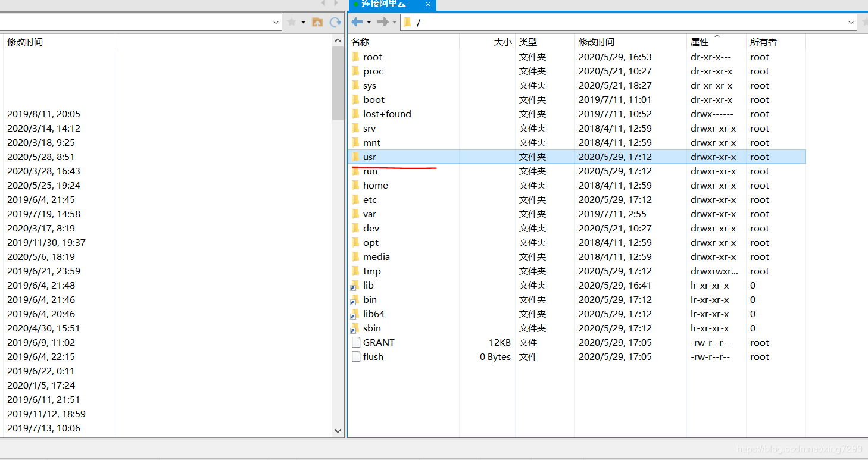868x460 pixels.
Task: Select the boot folder icon
Action: [x=355, y=99]
